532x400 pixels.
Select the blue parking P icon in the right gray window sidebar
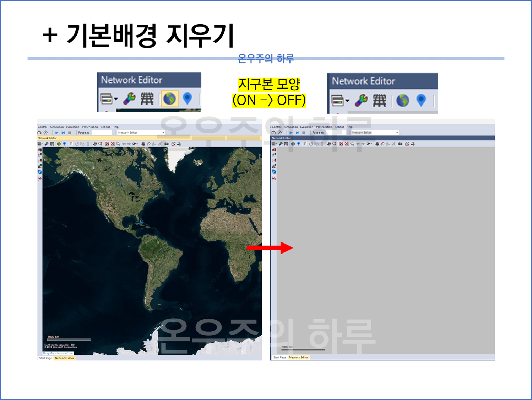point(274,172)
